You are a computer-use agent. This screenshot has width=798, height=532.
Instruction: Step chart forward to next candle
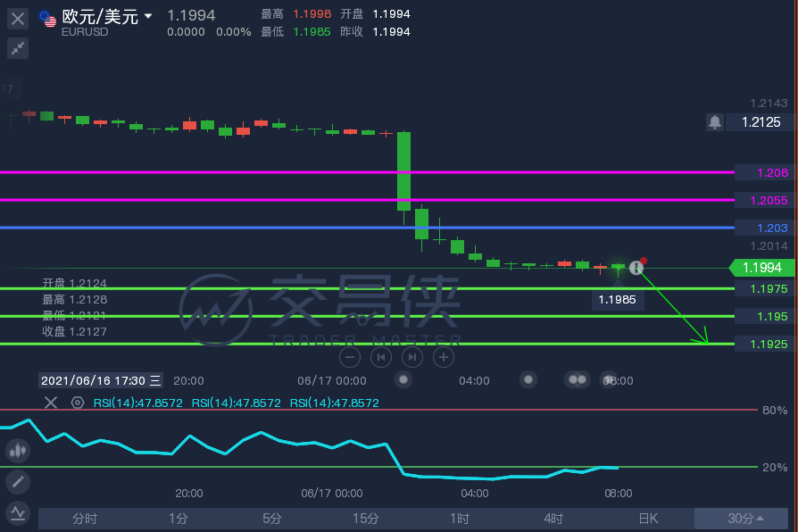412,357
